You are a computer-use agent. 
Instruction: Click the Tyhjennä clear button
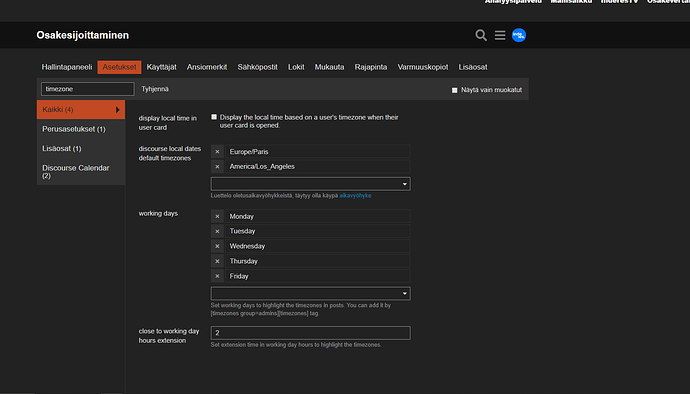coord(155,89)
